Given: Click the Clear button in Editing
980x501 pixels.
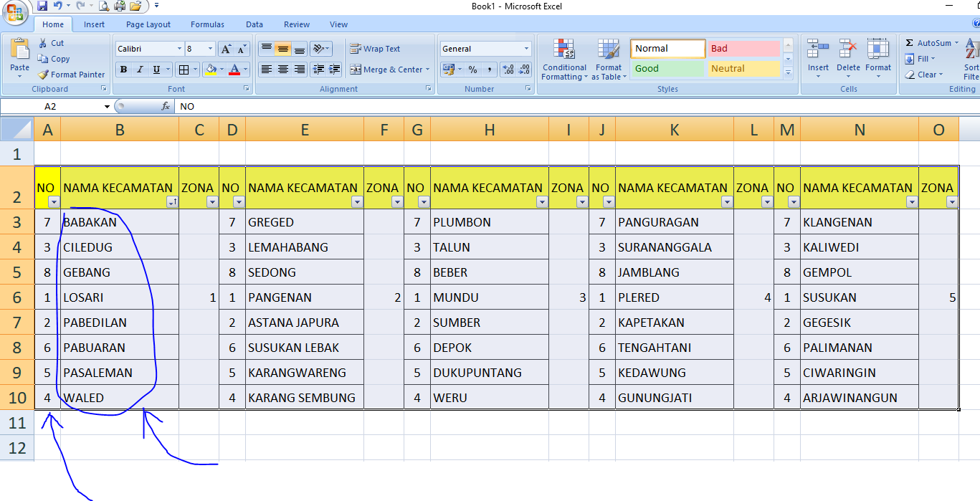Looking at the screenshot, I should pyautogui.click(x=925, y=75).
